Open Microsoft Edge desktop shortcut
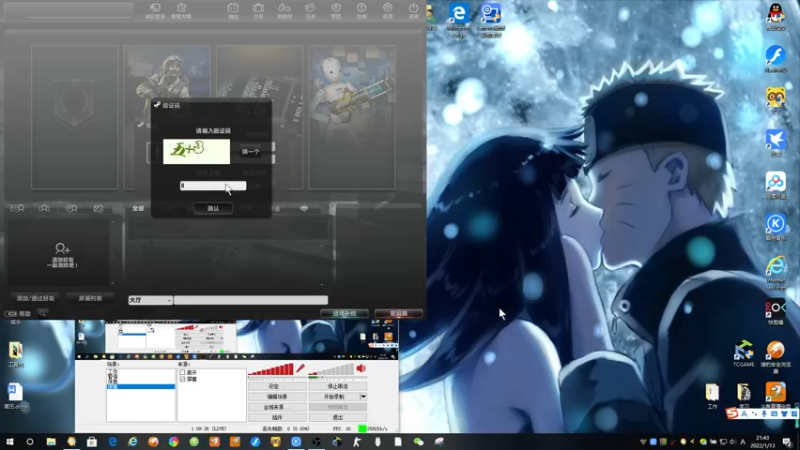The height and width of the screenshot is (450, 800). point(459,19)
